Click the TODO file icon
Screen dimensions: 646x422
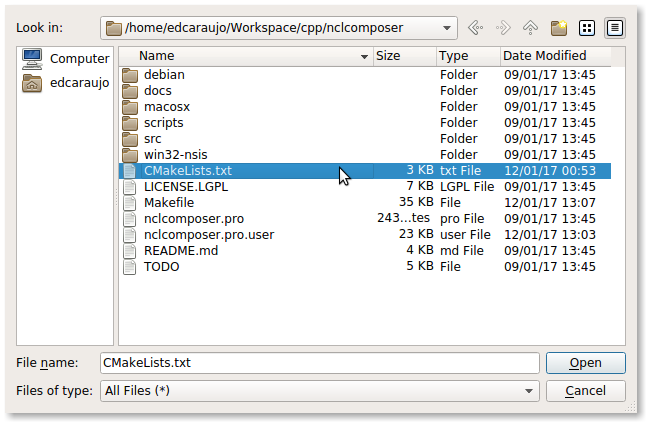point(130,267)
